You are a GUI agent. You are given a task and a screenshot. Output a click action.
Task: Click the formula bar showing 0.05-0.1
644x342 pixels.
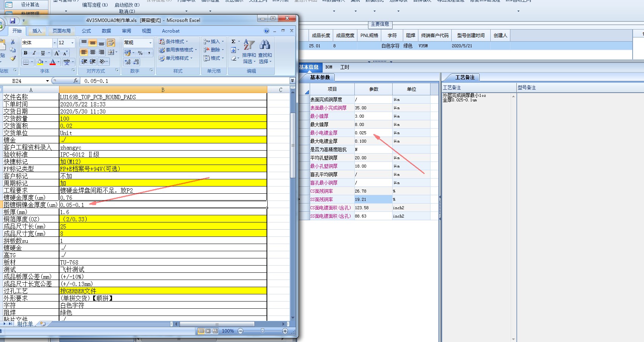[x=186, y=81]
